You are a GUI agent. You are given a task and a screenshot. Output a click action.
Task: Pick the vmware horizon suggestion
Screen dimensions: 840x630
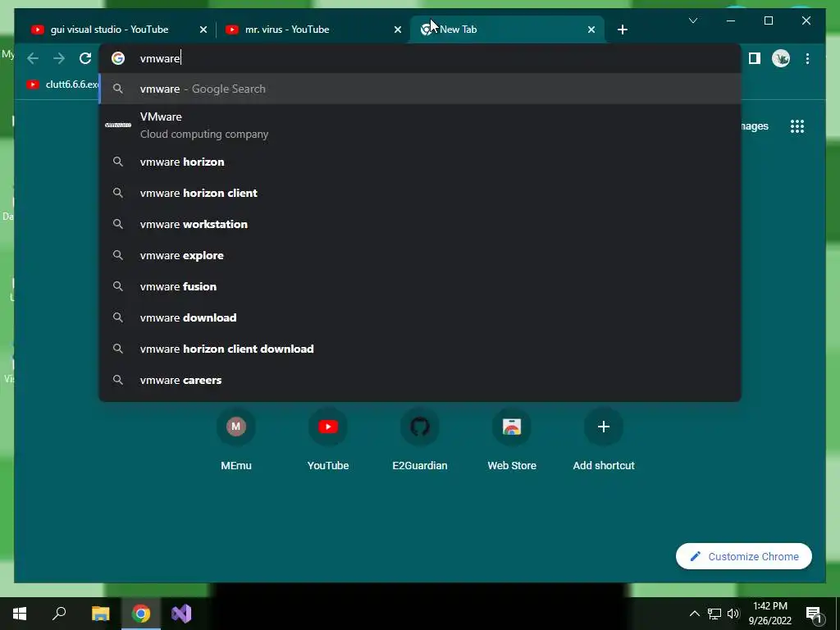[420, 162]
